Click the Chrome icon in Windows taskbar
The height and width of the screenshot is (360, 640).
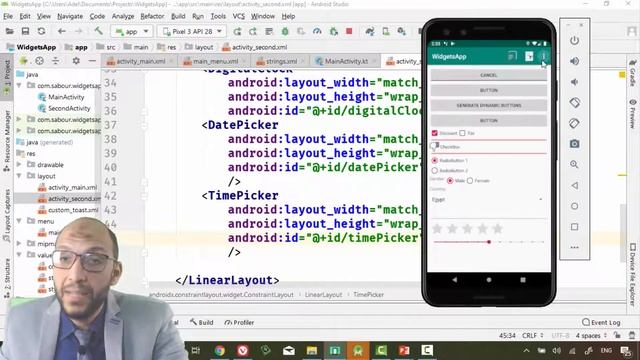click(220, 351)
